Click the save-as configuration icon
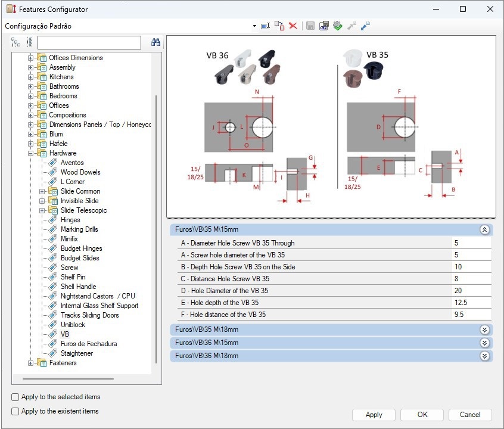This screenshot has height=429, width=504. pos(323,26)
